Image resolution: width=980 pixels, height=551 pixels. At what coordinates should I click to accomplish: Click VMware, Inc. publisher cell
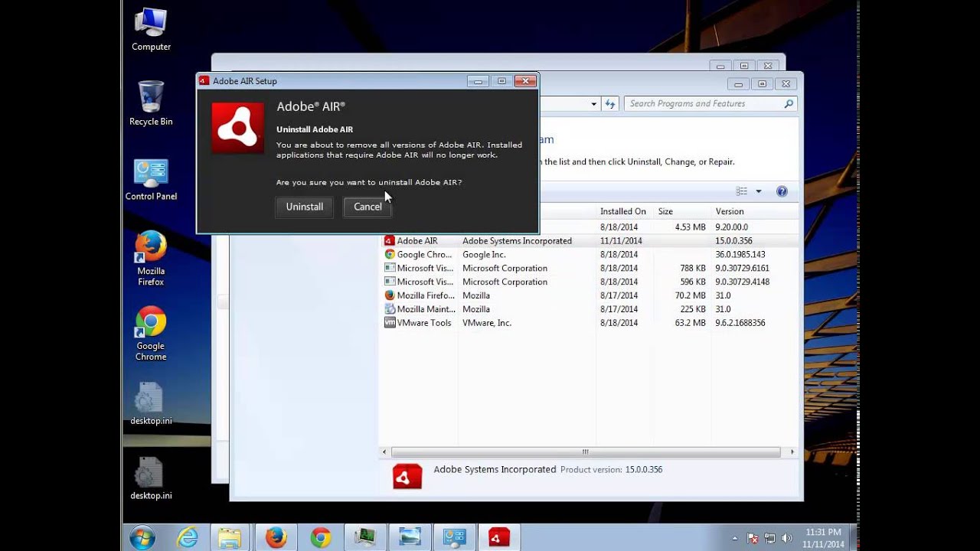486,323
